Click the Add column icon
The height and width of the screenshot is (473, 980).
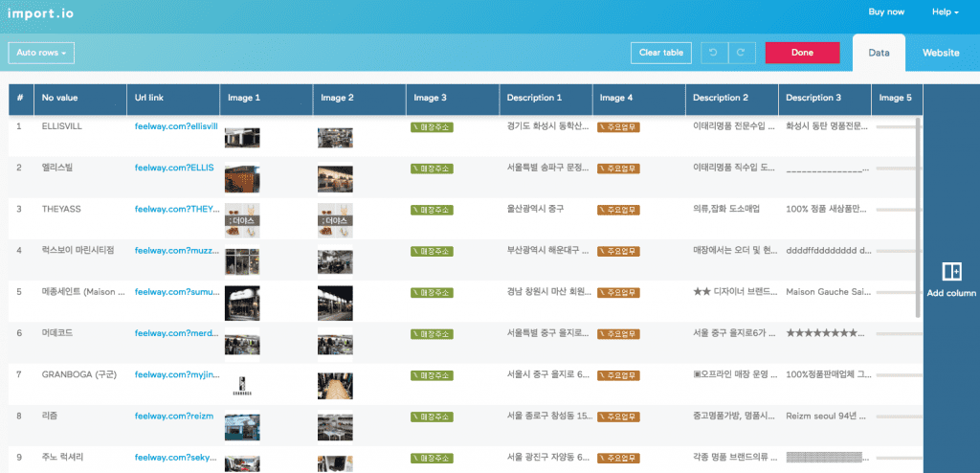click(951, 272)
